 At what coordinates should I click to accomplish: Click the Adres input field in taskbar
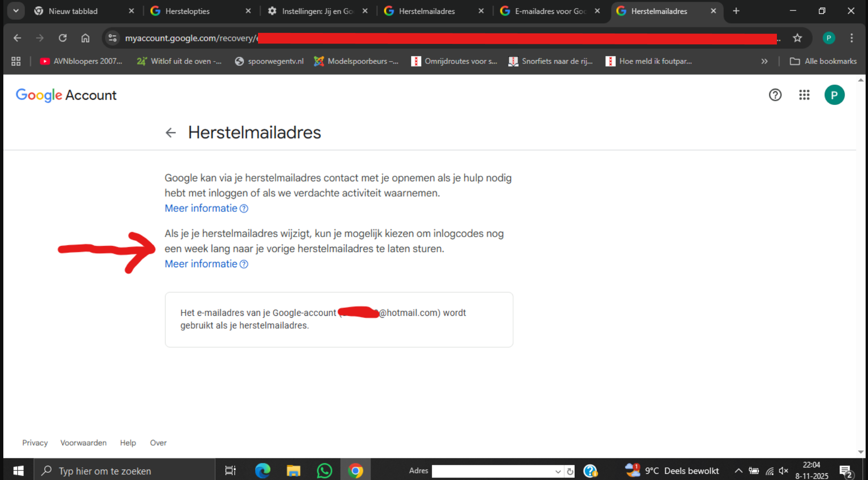pyautogui.click(x=493, y=471)
